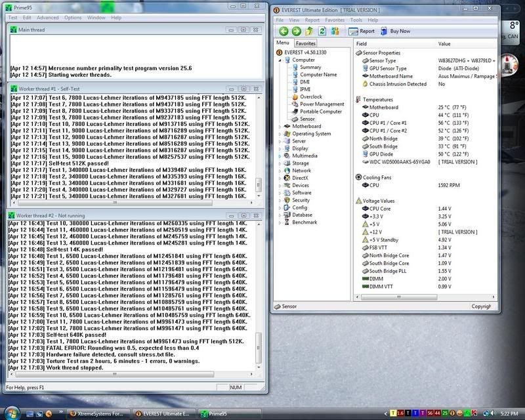Screen dimensions: 525x420
Task: Open Summary under Computer in EVEREST
Action: pos(310,67)
